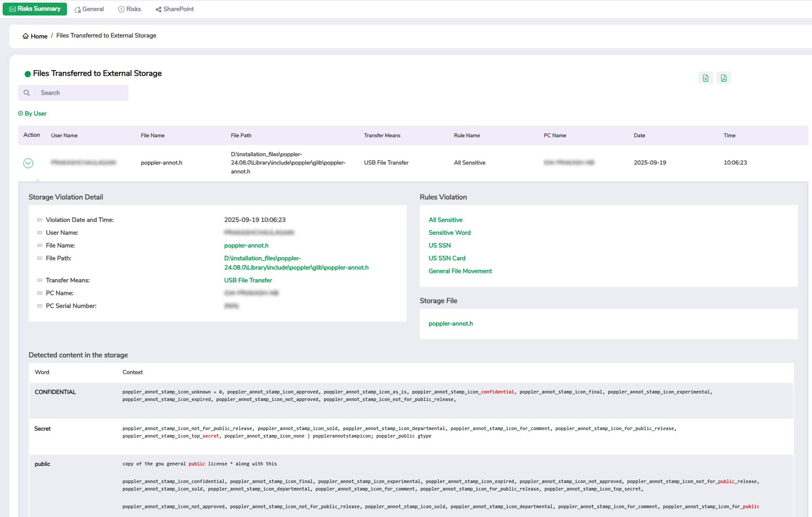Open the US SSN Card rule
The height and width of the screenshot is (517, 812).
pos(447,258)
